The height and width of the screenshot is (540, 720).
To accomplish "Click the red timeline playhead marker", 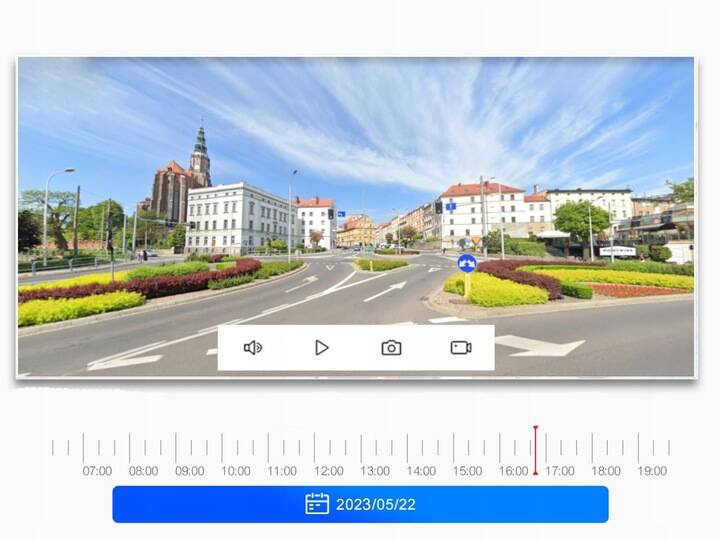I will pyautogui.click(x=535, y=450).
